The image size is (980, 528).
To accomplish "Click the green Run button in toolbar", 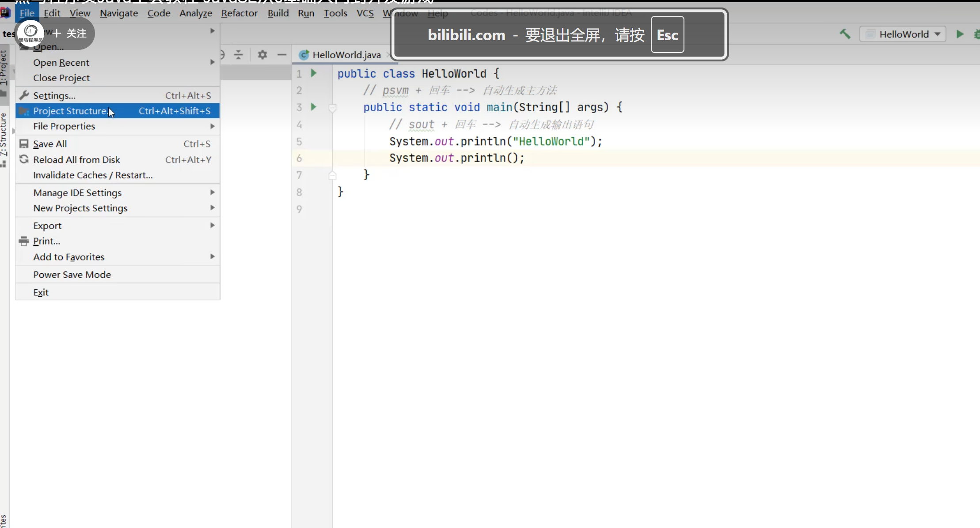I will click(x=960, y=34).
